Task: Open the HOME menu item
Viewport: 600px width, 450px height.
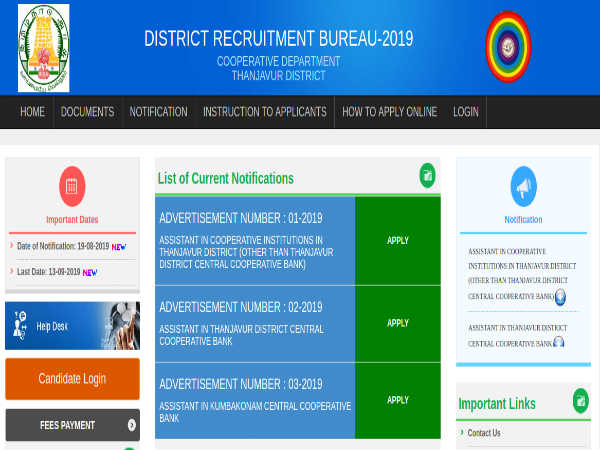Action: 32,112
